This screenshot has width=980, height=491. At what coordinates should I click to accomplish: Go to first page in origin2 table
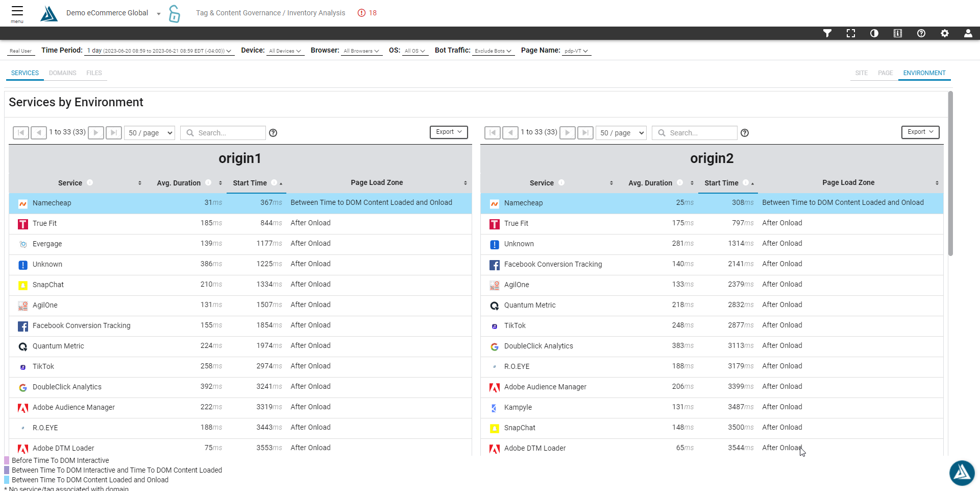point(493,133)
